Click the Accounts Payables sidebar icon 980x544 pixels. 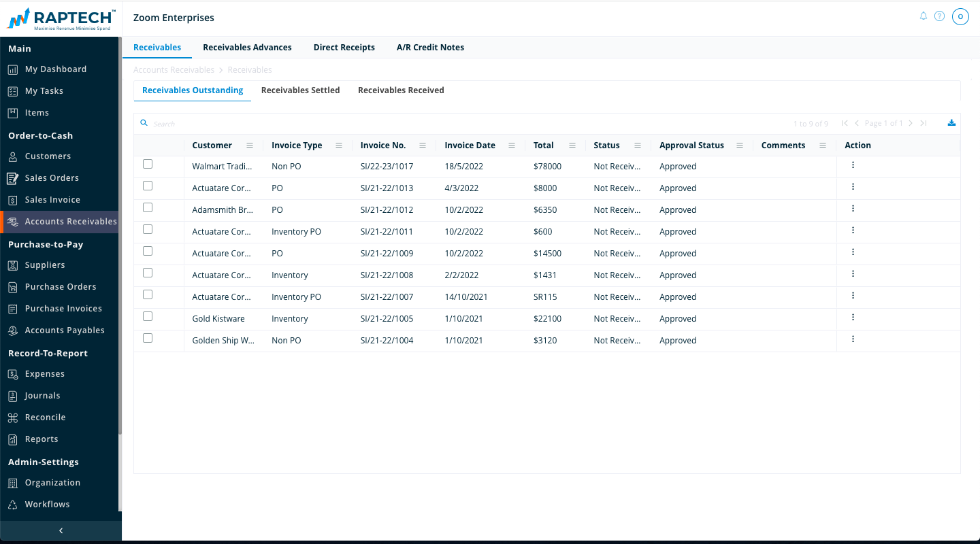coord(12,330)
